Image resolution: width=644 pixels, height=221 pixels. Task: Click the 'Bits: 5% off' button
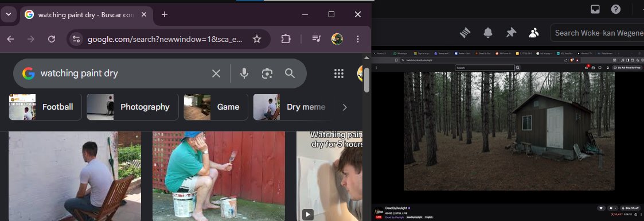[630, 208]
